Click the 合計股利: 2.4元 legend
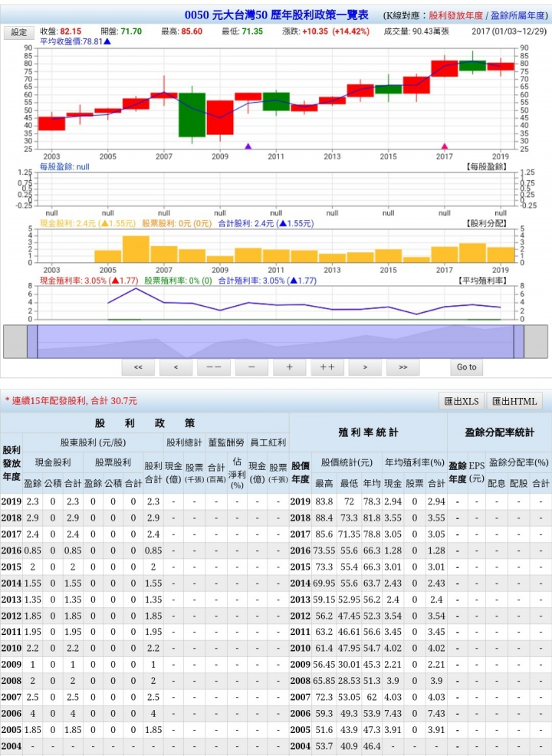This screenshot has width=552, height=756. 266,224
